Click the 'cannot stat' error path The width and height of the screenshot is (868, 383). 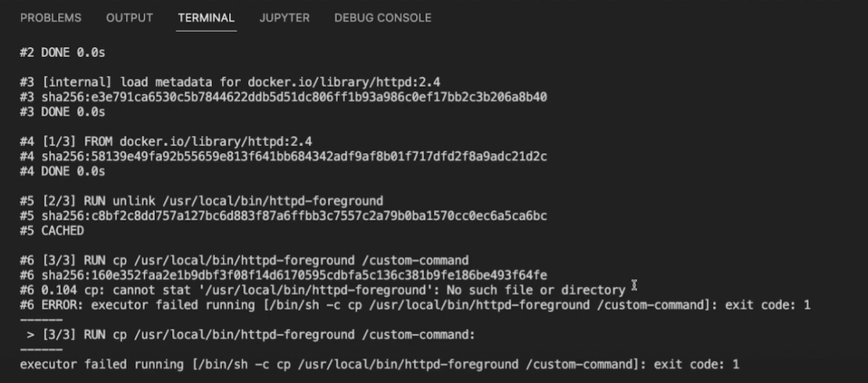pyautogui.click(x=314, y=290)
